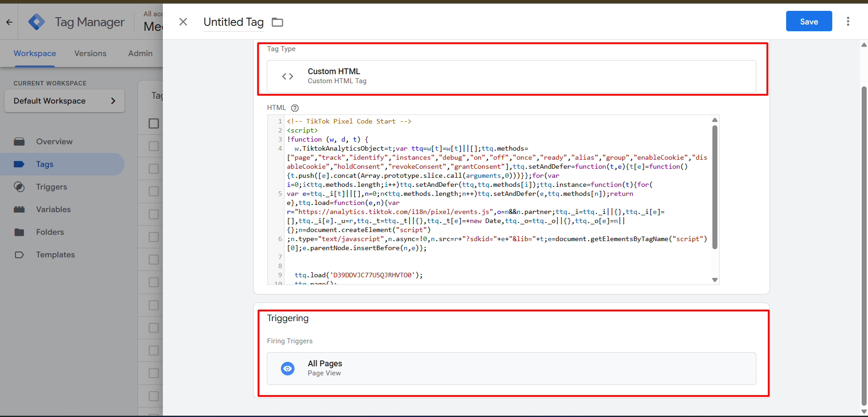Viewport: 868px width, 417px height.
Task: Click the Google Tag Manager logo
Action: pyautogui.click(x=37, y=22)
